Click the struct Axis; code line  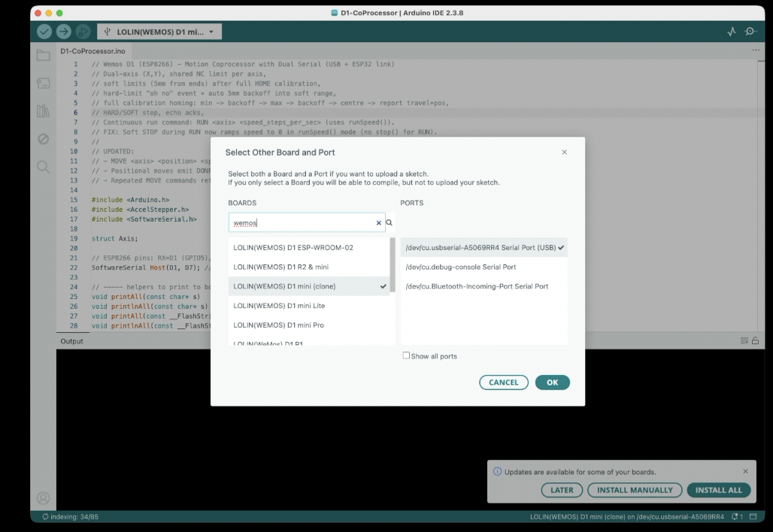click(x=114, y=238)
